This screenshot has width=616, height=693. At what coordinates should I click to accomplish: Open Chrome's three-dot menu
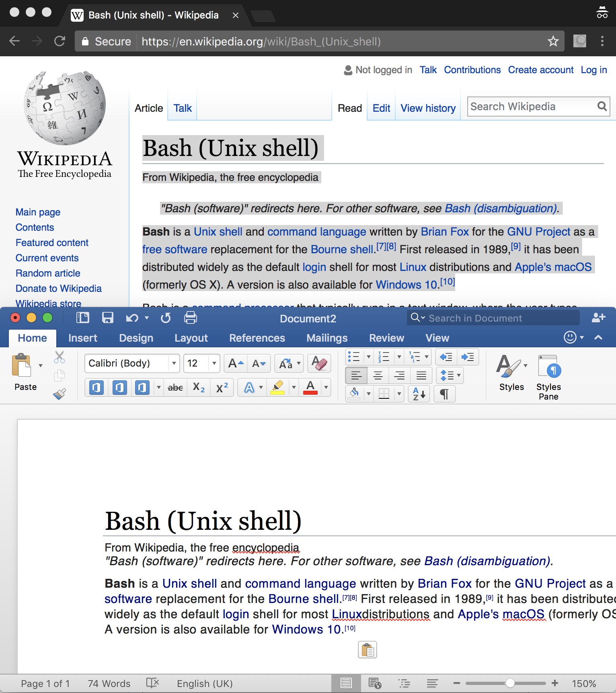point(602,41)
